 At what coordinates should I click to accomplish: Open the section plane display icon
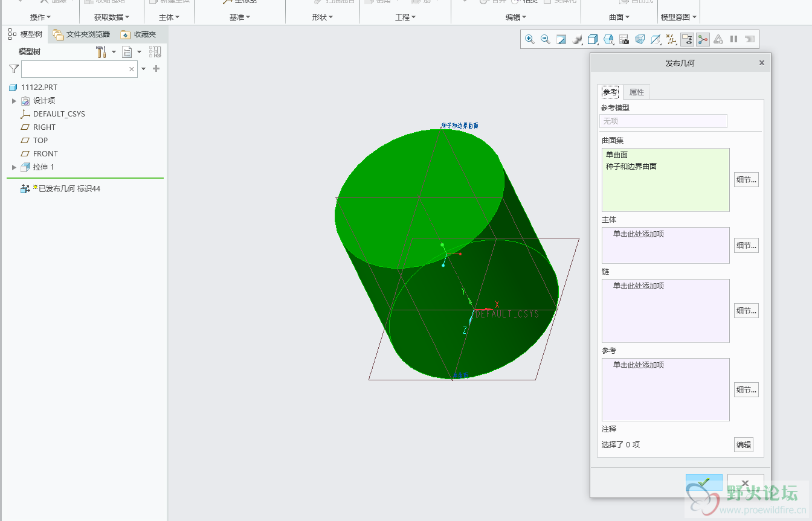[x=656, y=39]
